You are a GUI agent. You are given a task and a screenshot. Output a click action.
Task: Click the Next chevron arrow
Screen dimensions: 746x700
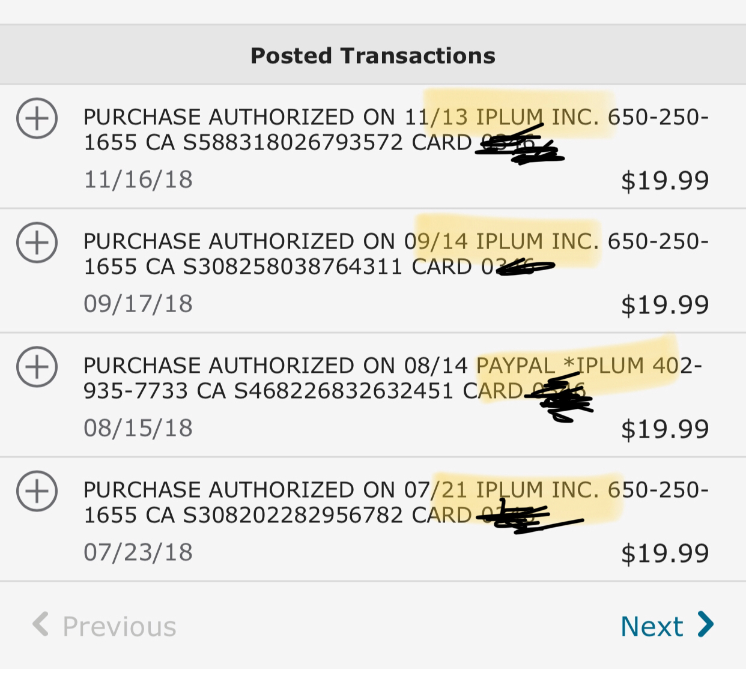tap(706, 624)
